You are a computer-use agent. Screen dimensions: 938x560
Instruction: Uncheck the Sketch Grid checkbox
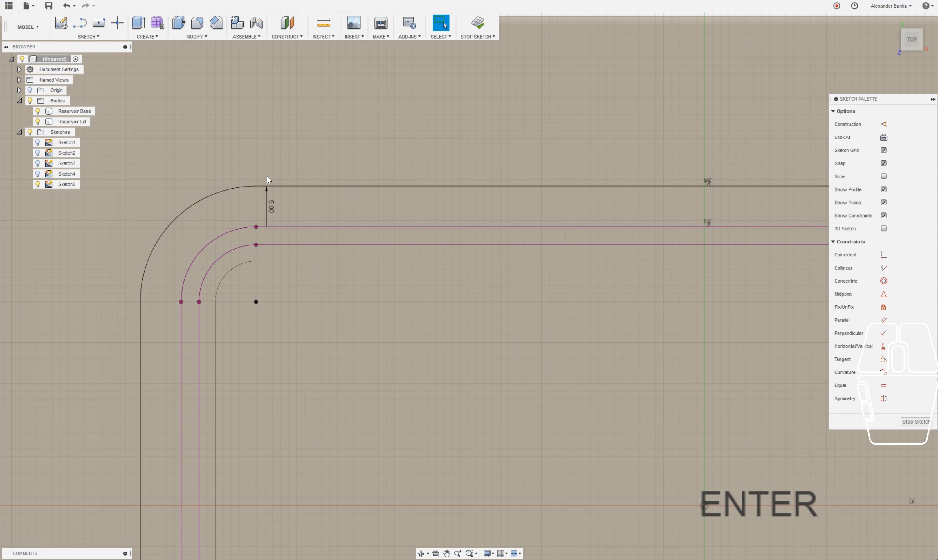coord(883,151)
